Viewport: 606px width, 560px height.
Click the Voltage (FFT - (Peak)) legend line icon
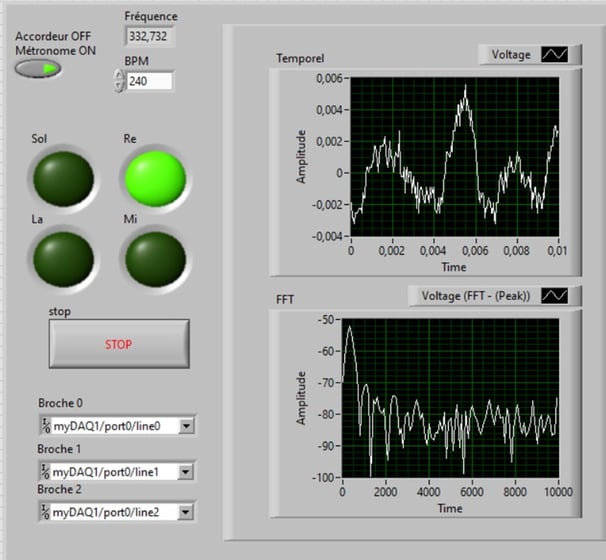[554, 296]
